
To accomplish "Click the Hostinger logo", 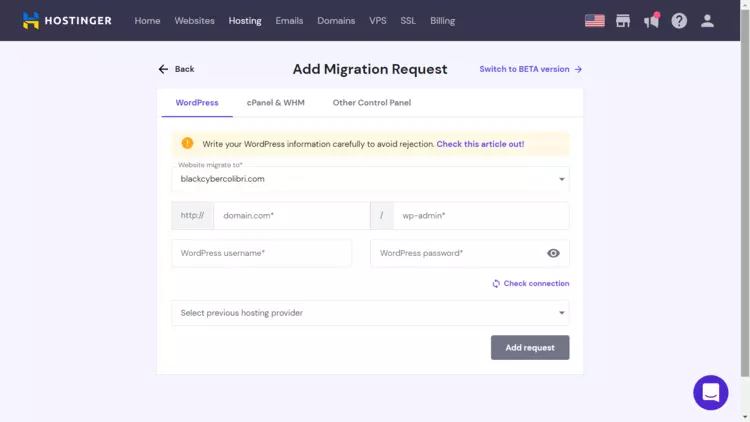I will (67, 21).
